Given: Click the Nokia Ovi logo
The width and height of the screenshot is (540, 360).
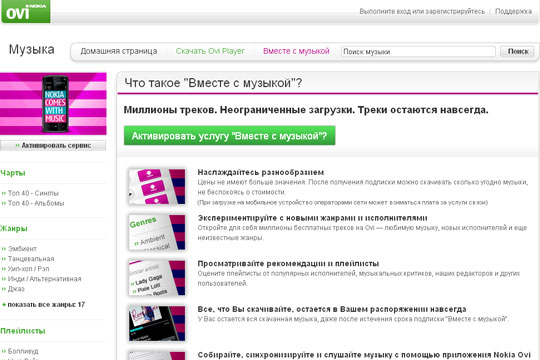Looking at the screenshot, I should 26,11.
